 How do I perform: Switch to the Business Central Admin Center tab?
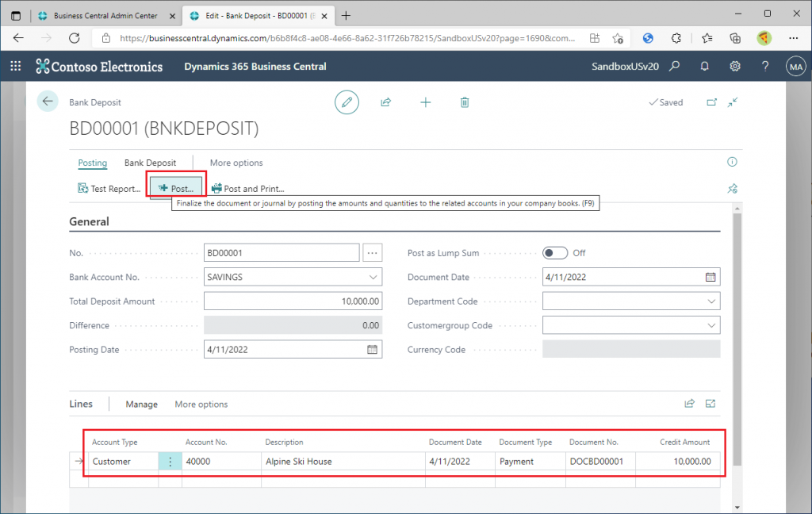point(105,16)
